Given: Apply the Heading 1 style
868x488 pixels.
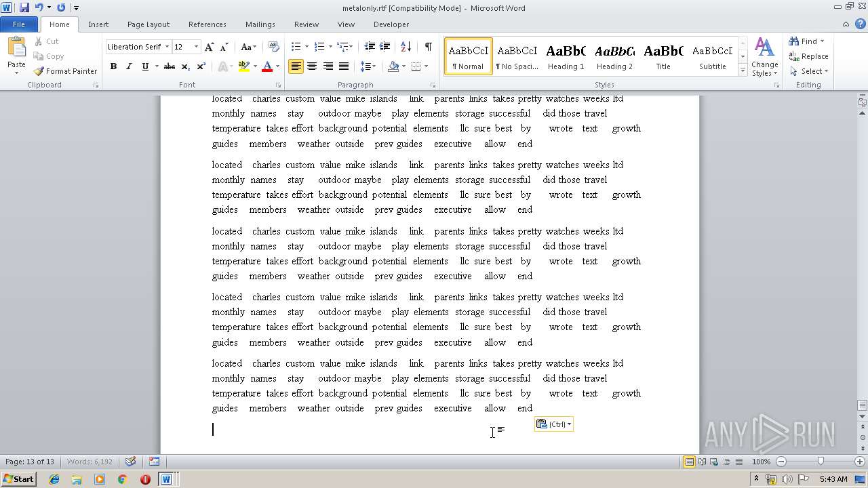Looking at the screenshot, I should tap(566, 56).
